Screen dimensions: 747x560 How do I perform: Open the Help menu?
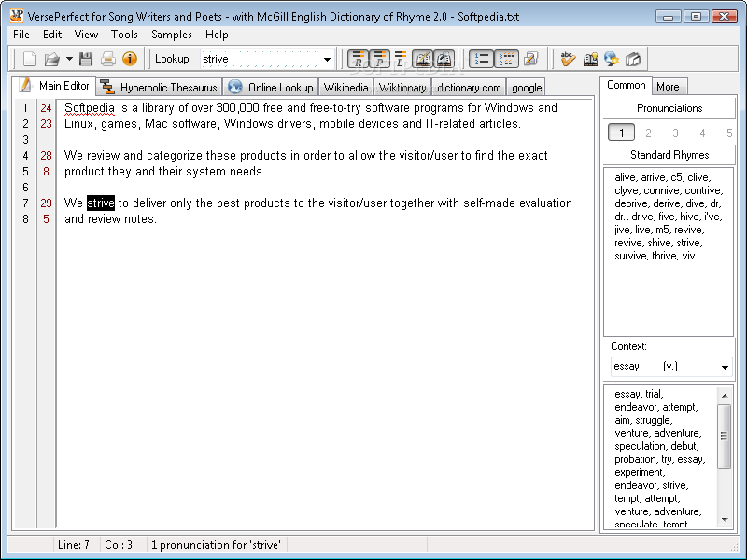(x=217, y=35)
